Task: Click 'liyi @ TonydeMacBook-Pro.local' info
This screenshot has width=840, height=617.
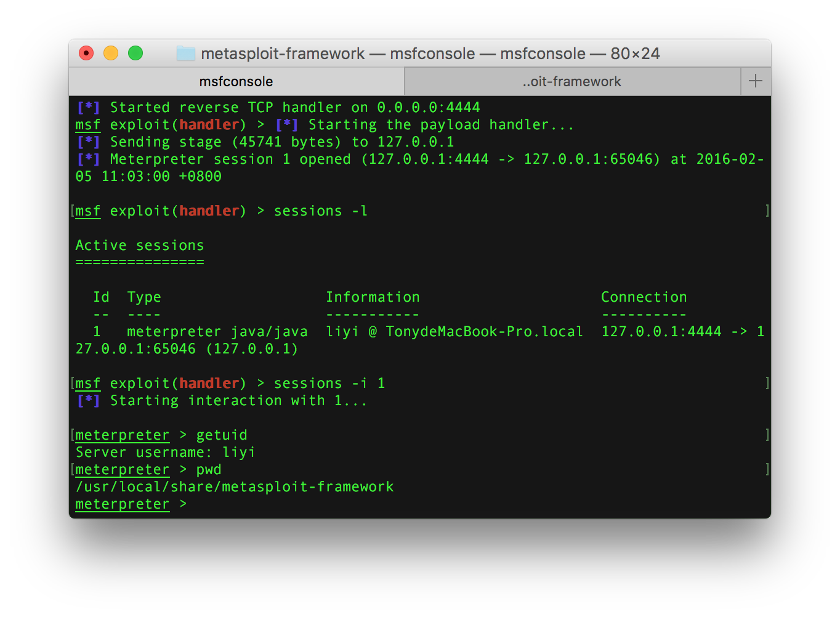Action: tap(454, 331)
